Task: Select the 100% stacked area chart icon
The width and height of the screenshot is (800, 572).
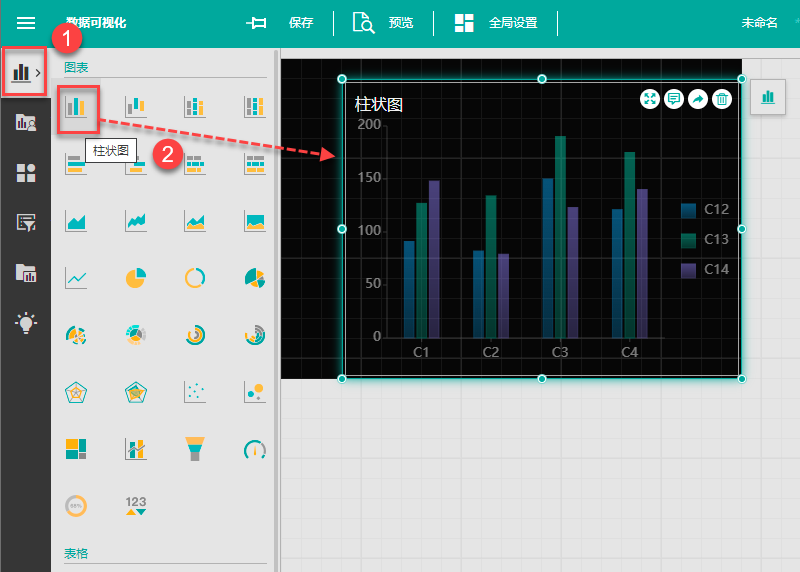Action: click(255, 221)
